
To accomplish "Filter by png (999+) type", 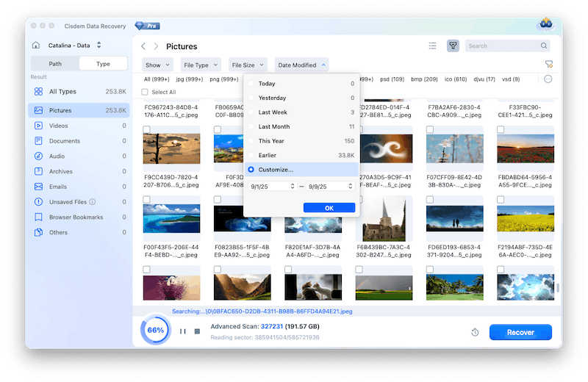I will 224,79.
